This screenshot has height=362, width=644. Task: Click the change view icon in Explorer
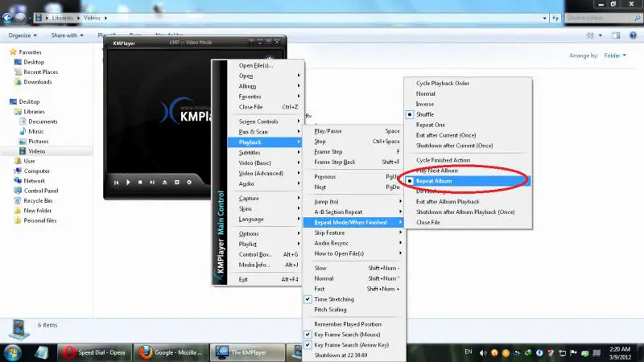590,35
